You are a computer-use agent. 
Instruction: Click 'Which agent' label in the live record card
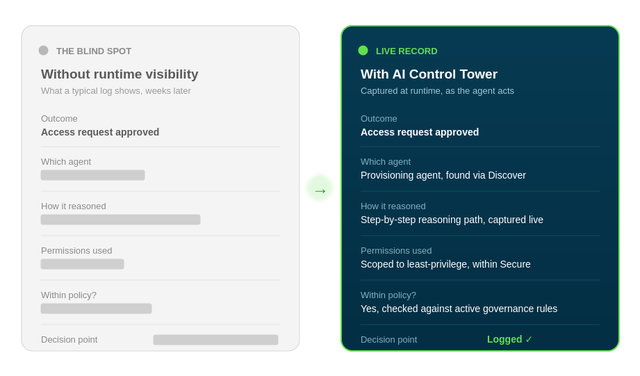click(385, 162)
